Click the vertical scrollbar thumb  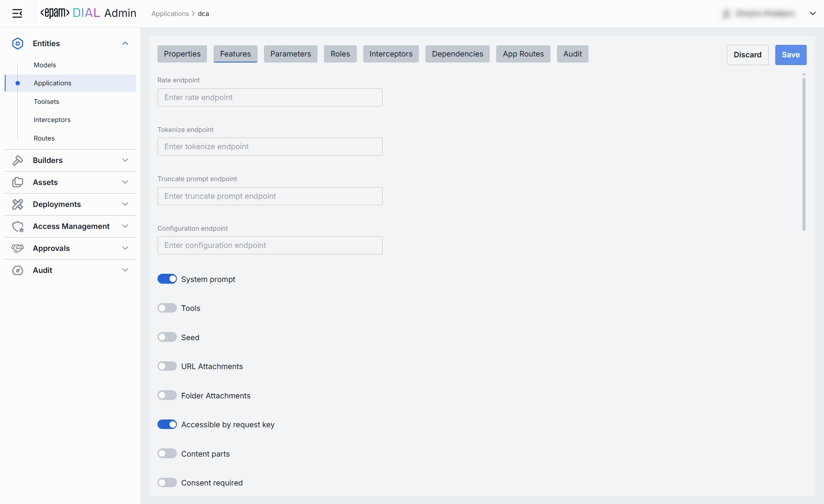[x=804, y=153]
